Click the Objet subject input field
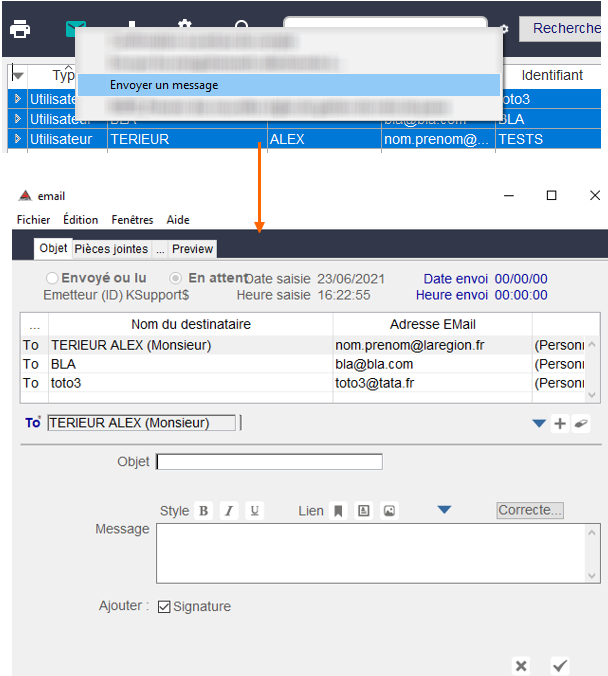Viewport: 608px width, 676px height. pos(269,461)
